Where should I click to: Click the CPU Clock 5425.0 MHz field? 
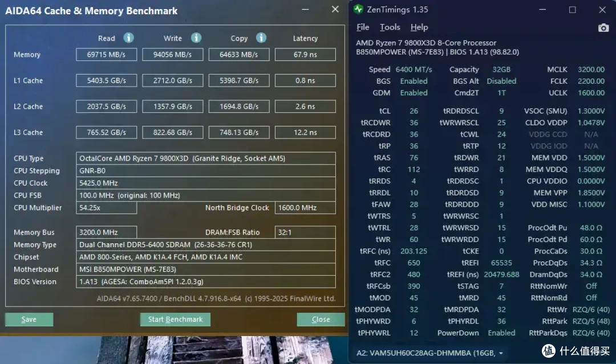point(206,183)
